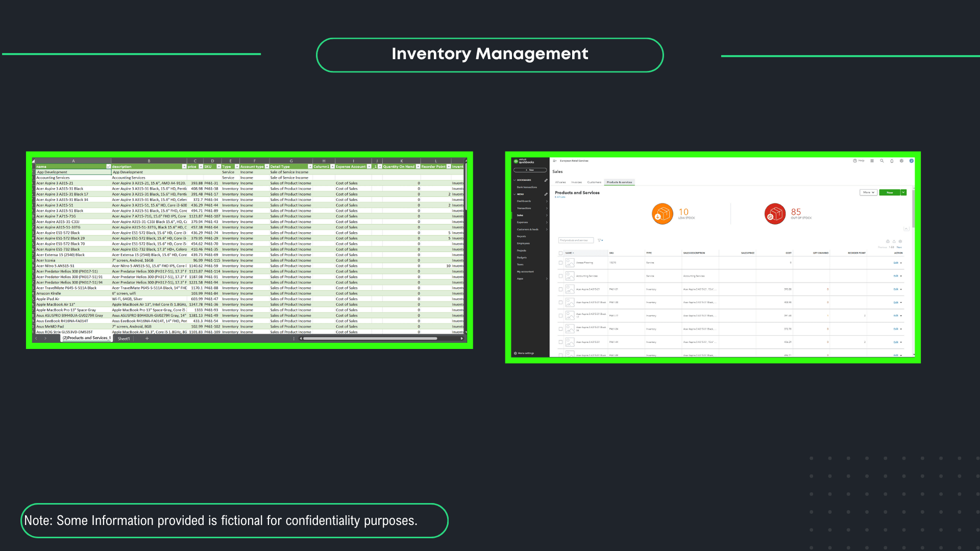
Task: Click the red out of stock icon
Action: (x=774, y=214)
